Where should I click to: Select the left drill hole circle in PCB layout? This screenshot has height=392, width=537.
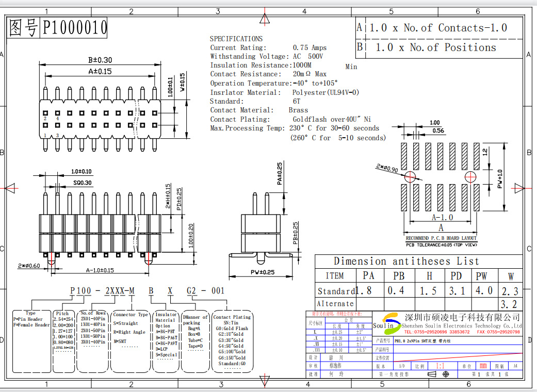(411, 177)
